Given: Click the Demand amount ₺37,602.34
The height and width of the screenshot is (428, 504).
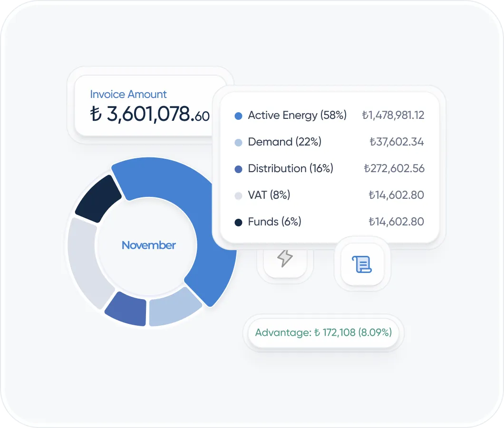Looking at the screenshot, I should point(397,142).
